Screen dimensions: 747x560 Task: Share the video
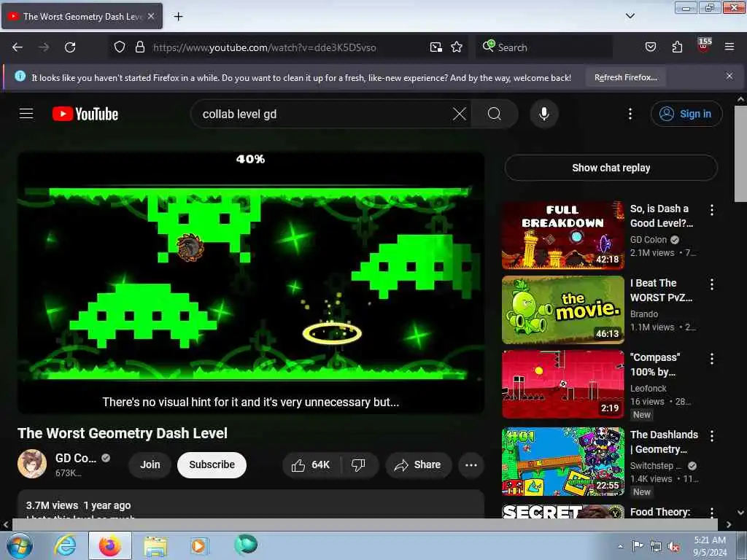pyautogui.click(x=418, y=464)
